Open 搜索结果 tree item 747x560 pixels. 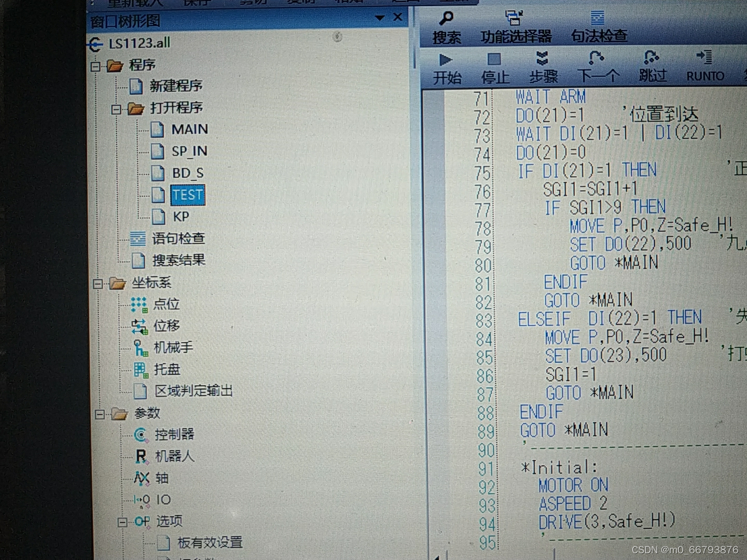coord(178,260)
